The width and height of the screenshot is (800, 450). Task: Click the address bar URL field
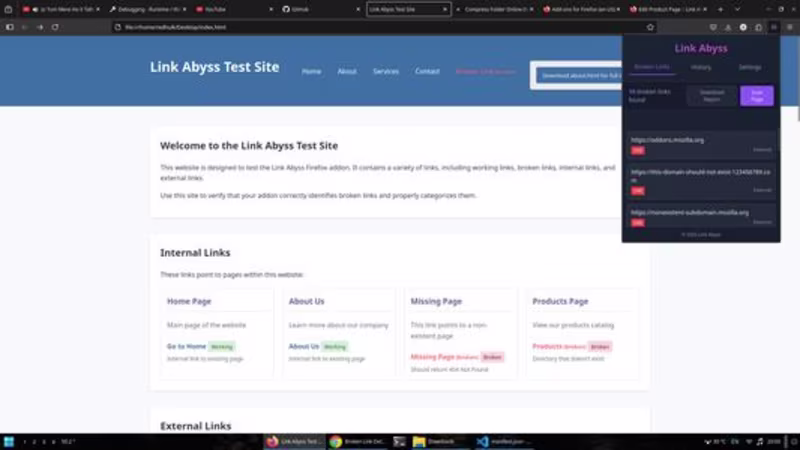pyautogui.click(x=383, y=27)
